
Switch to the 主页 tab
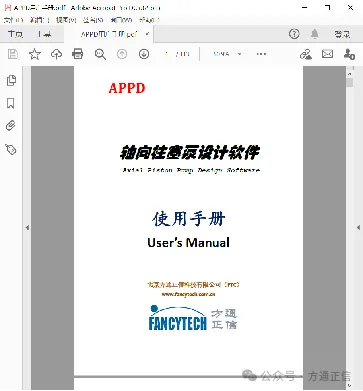(15, 34)
